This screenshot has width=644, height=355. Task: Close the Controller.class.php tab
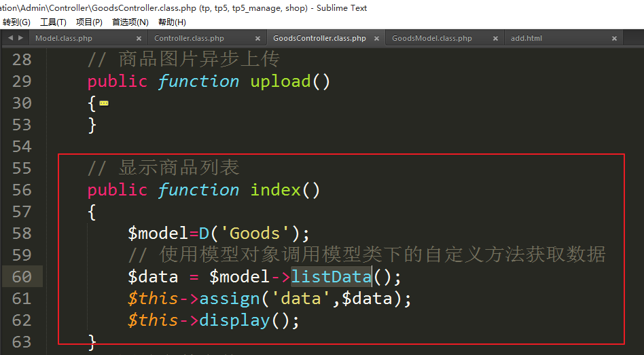pos(258,39)
